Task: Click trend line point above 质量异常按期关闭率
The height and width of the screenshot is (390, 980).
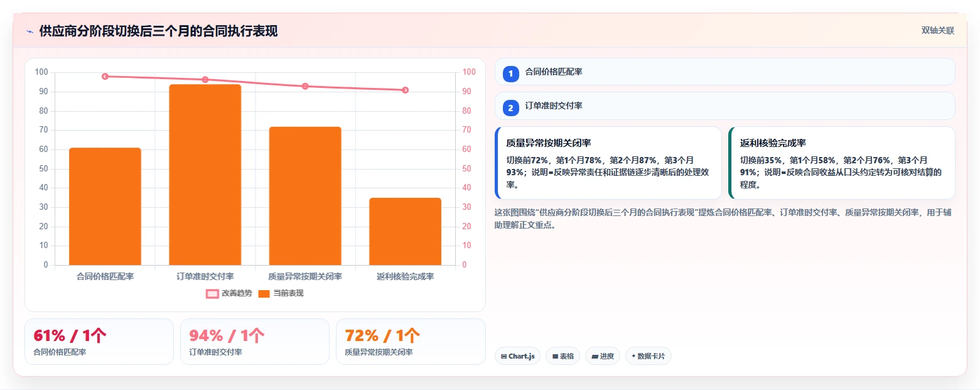Action: click(x=305, y=86)
